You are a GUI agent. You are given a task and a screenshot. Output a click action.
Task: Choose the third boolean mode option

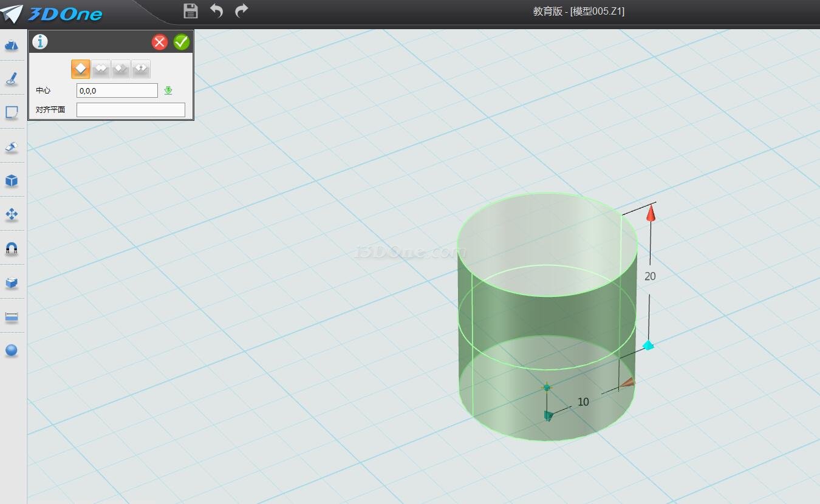click(121, 69)
